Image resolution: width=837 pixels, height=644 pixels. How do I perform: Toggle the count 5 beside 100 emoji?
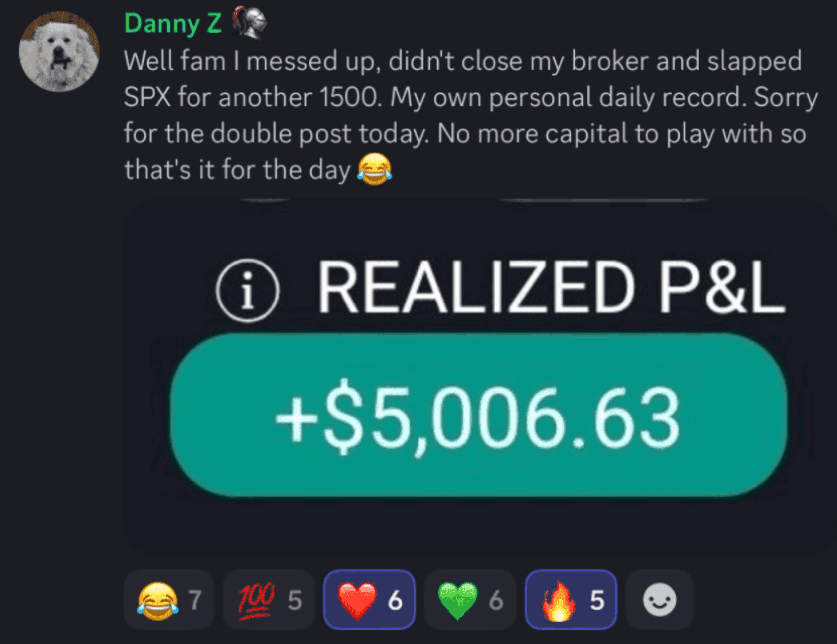pos(295,600)
